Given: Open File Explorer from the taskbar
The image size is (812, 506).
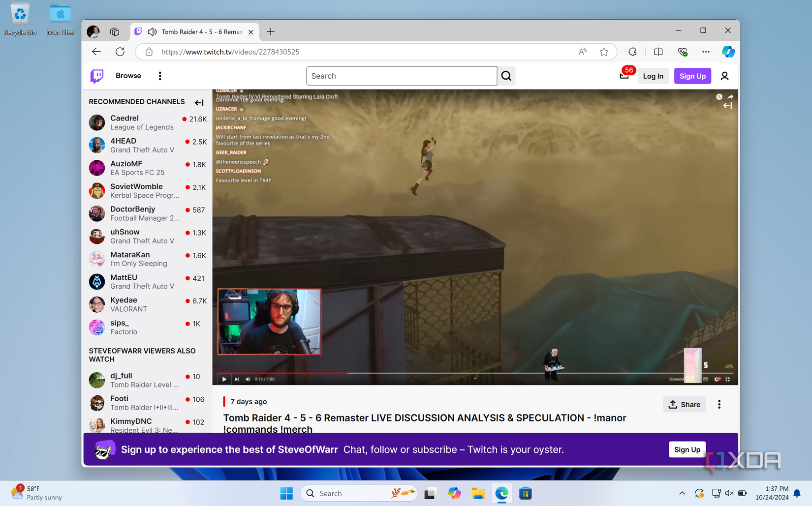Looking at the screenshot, I should click(x=478, y=493).
